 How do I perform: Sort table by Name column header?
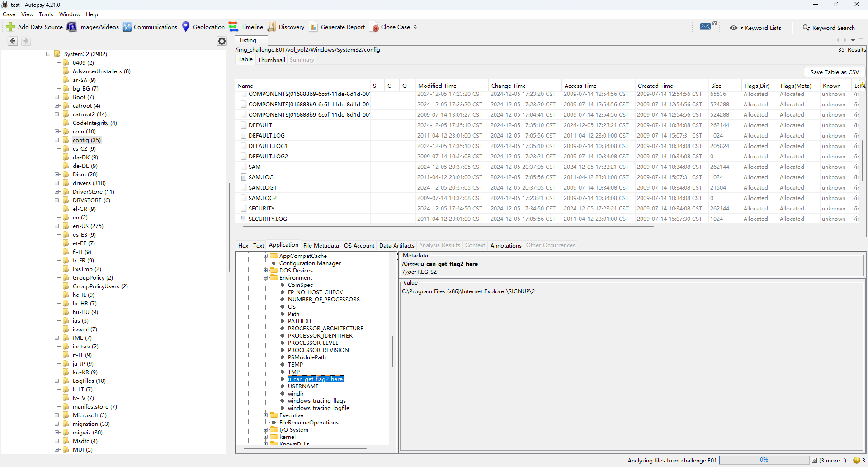click(x=302, y=86)
